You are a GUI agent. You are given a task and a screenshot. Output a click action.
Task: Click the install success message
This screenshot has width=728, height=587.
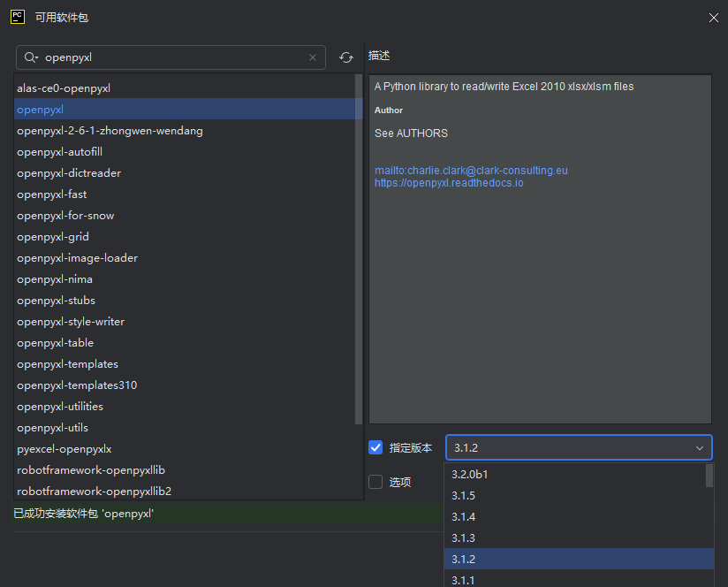pyautogui.click(x=83, y=514)
